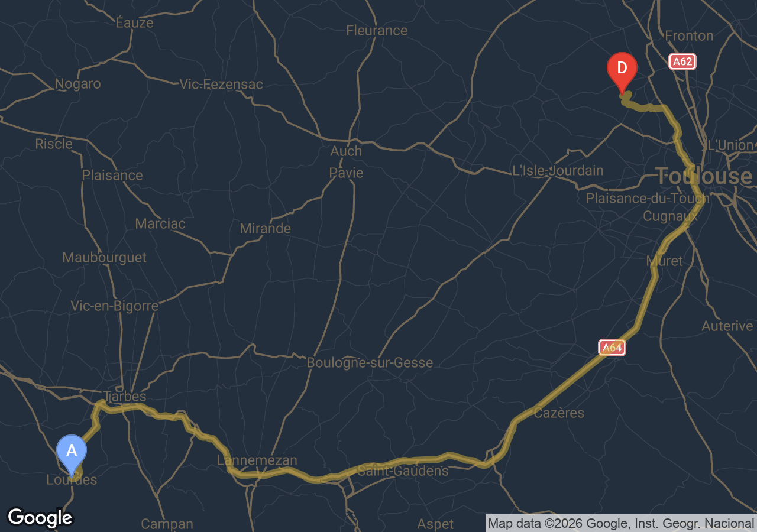
Task: Click the Fronton town label
Action: (689, 36)
